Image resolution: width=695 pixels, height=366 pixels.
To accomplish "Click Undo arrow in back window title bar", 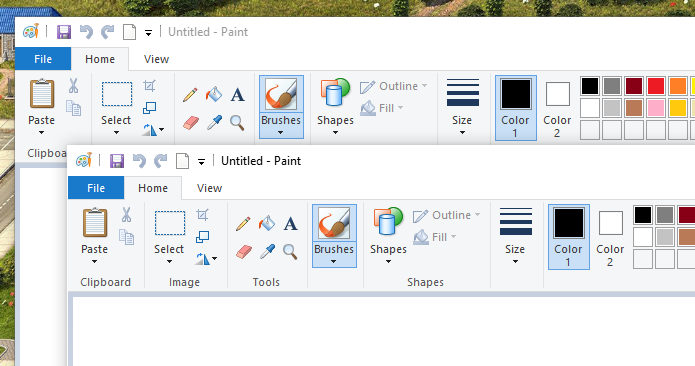I will pos(86,32).
